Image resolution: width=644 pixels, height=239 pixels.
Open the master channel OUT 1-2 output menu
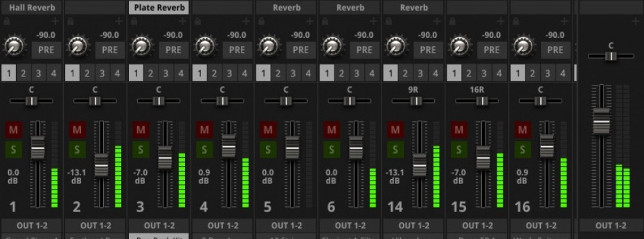pos(611,226)
